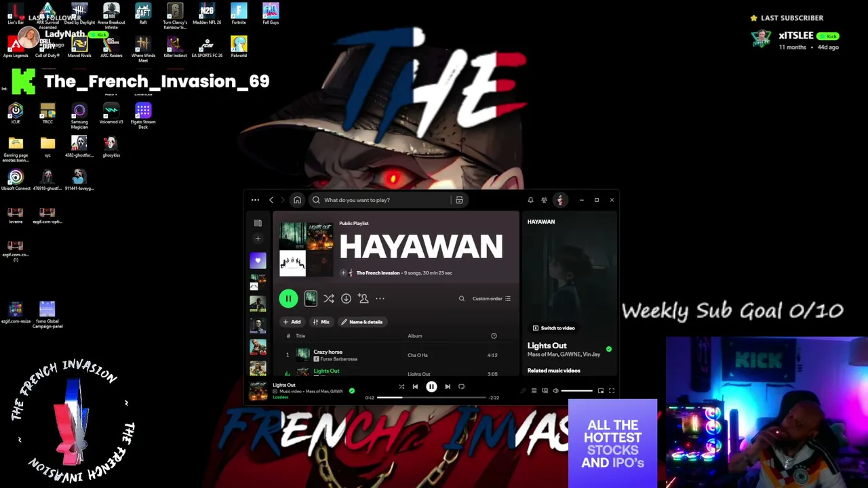Click the 'What do you want to play?' search field
Screen dimensions: 868x488
382,200
